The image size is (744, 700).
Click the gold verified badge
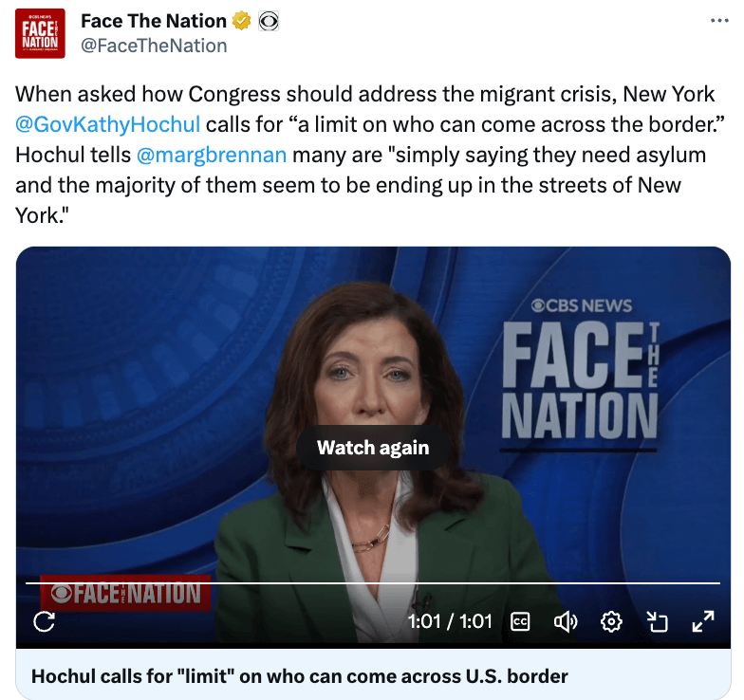coord(241,21)
